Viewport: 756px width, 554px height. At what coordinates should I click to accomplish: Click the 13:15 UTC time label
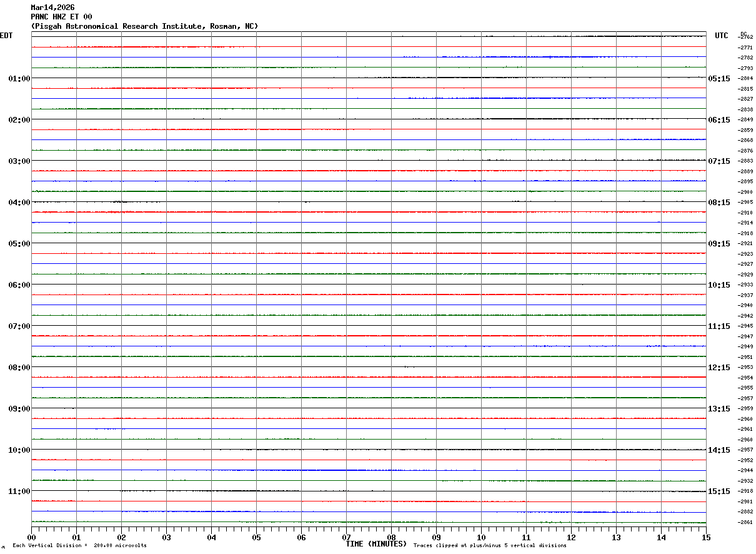click(x=719, y=409)
